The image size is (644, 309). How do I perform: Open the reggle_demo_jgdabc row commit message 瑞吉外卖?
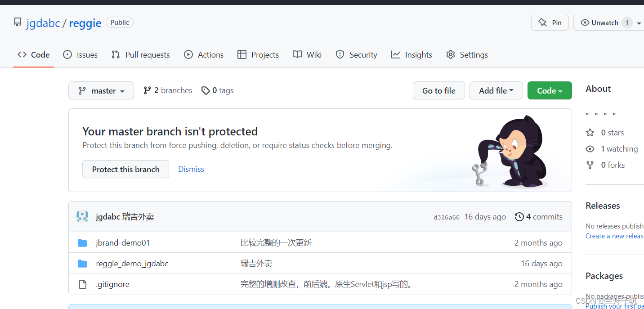click(x=256, y=264)
